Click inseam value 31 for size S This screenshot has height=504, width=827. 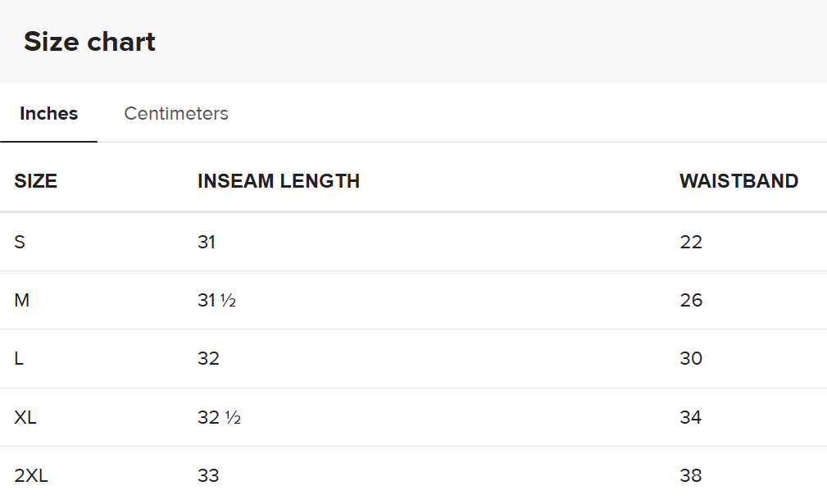207,242
